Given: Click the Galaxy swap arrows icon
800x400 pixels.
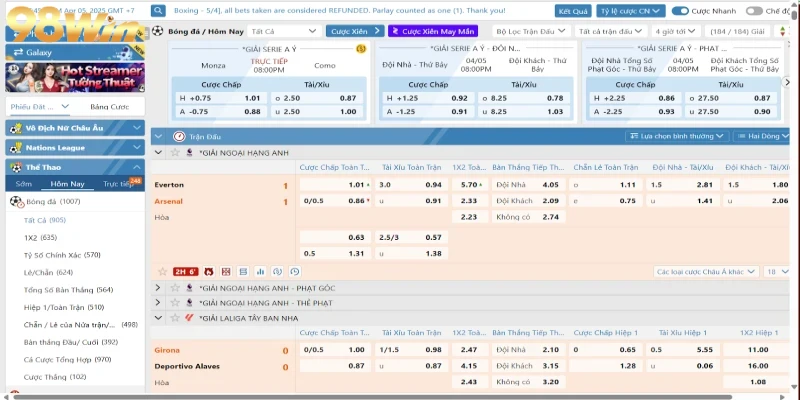Looking at the screenshot, I should (x=18, y=52).
